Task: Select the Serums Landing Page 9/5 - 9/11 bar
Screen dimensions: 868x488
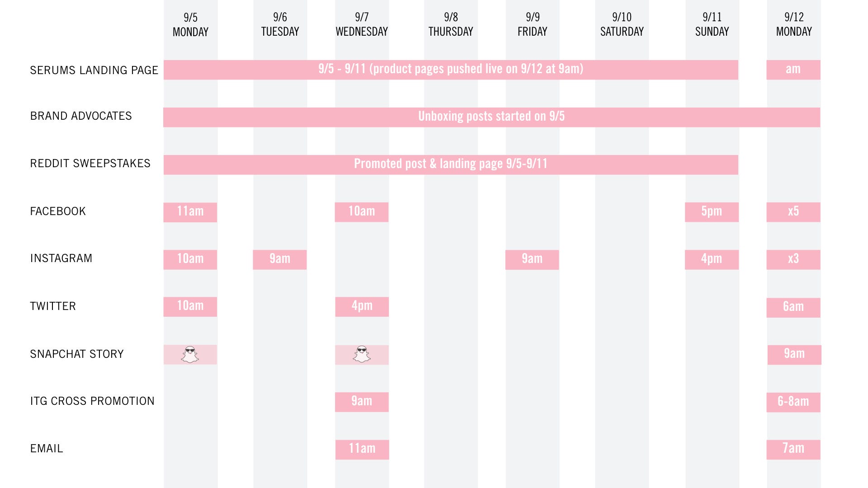Action: coord(451,70)
